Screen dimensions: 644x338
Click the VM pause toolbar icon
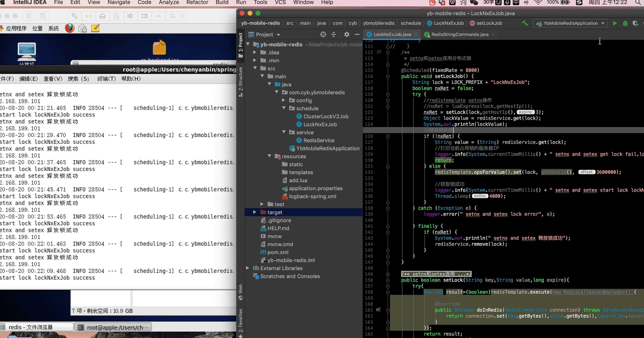click(x=28, y=16)
